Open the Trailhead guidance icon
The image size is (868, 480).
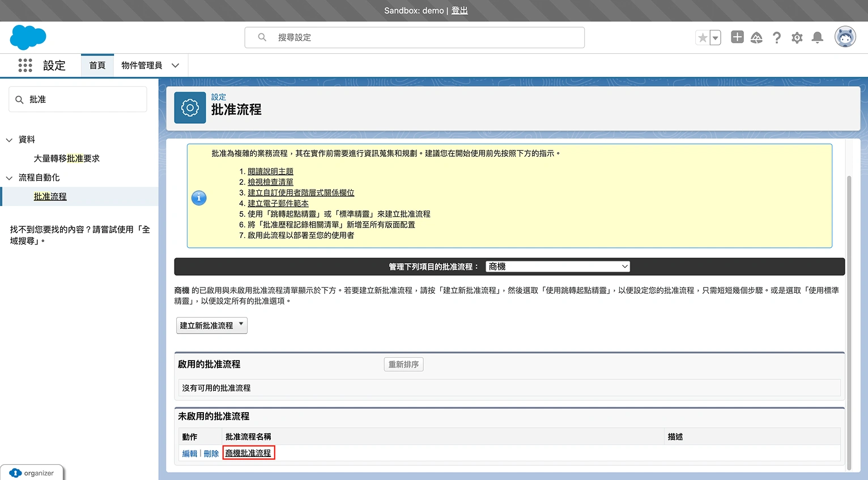[x=756, y=38]
